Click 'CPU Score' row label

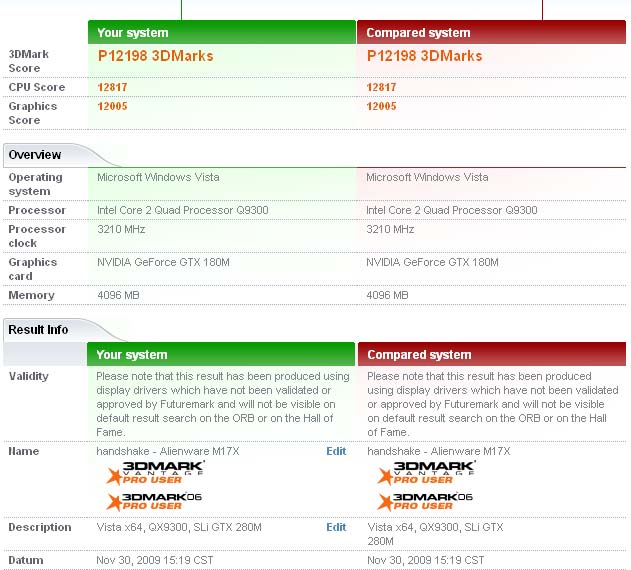point(37,87)
